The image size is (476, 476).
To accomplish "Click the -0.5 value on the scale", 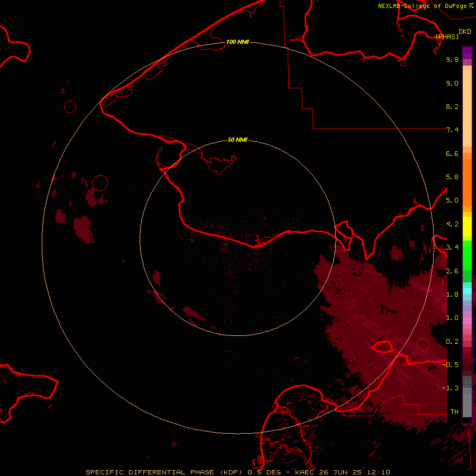I will click(450, 364).
